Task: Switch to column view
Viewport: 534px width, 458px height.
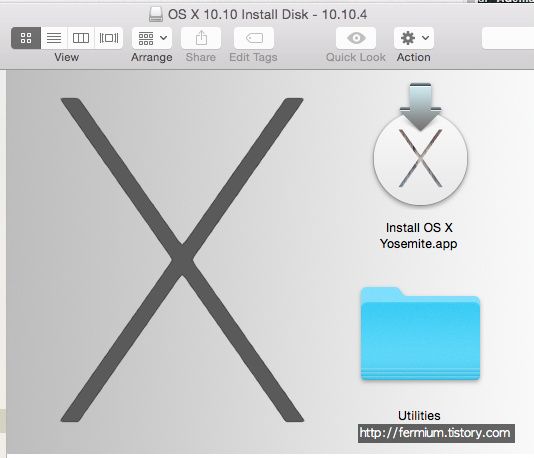Action: coord(81,38)
